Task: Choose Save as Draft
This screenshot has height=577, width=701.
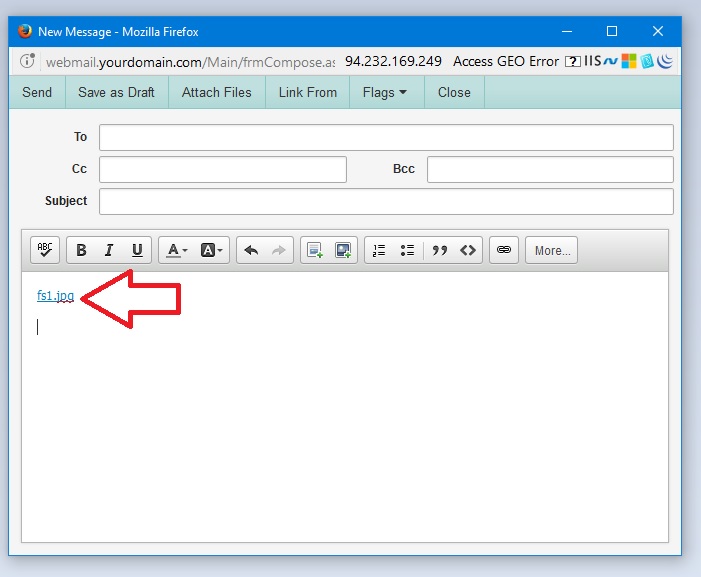Action: point(116,92)
